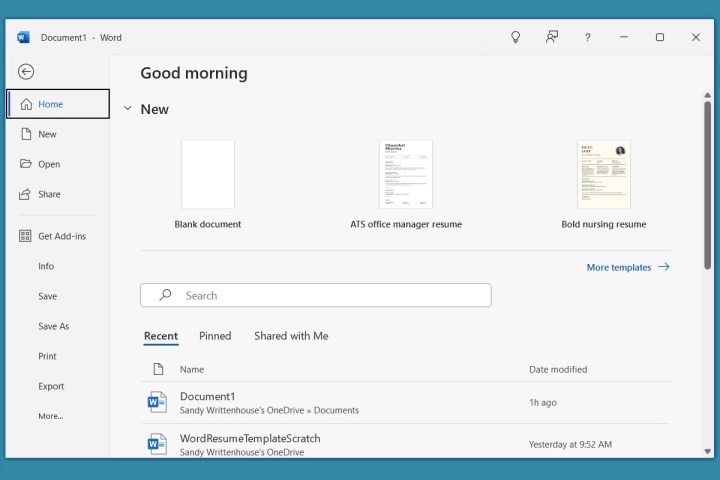Viewport: 720px width, 480px height.
Task: Switch to Shared with Me tab
Action: [291, 336]
